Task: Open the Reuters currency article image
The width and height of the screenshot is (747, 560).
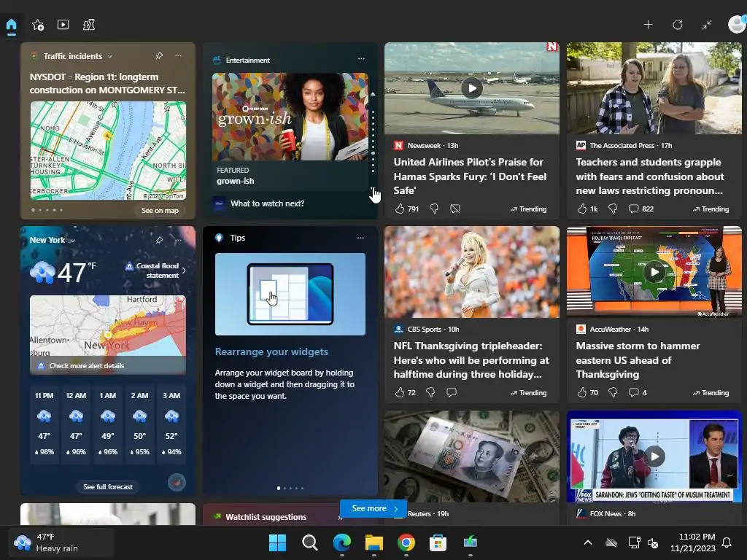Action: [472, 456]
